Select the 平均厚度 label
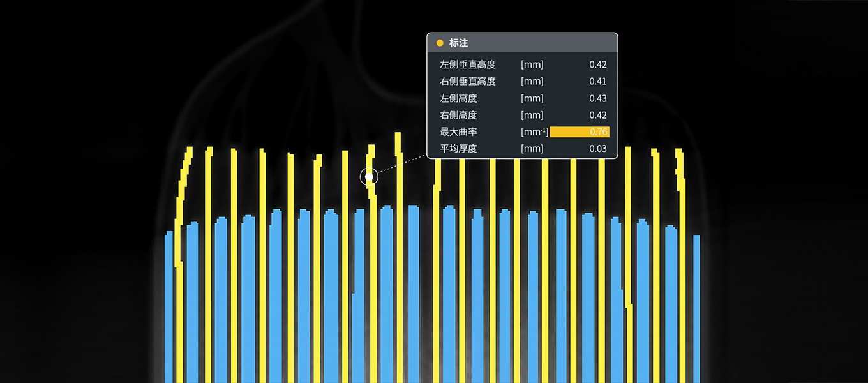The width and height of the screenshot is (868, 383). pyautogui.click(x=458, y=149)
